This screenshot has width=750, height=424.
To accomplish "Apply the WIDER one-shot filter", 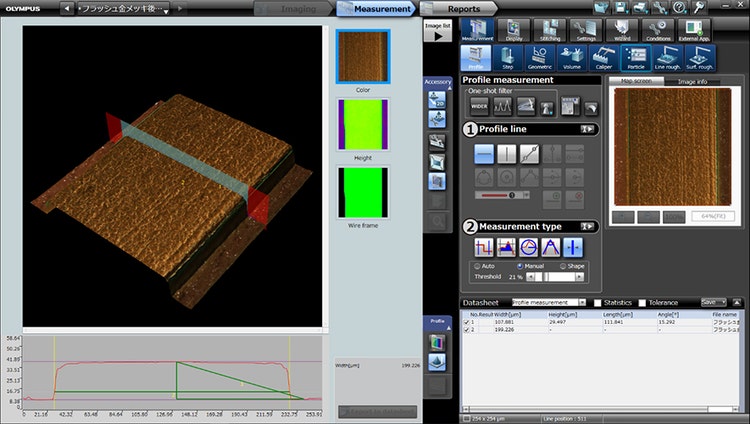I will point(480,105).
